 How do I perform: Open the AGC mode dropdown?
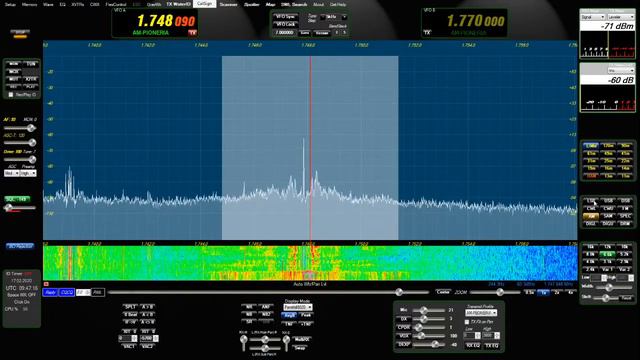pos(11,173)
